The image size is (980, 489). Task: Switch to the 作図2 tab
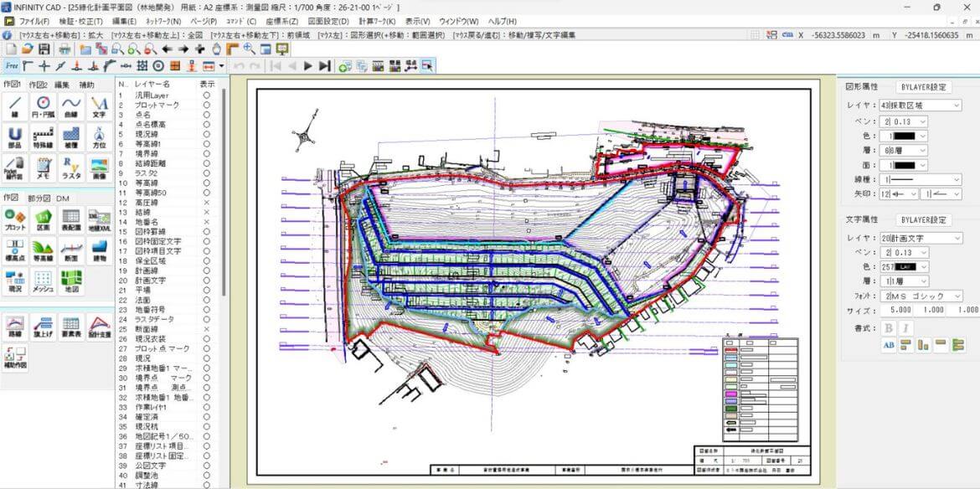click(39, 85)
